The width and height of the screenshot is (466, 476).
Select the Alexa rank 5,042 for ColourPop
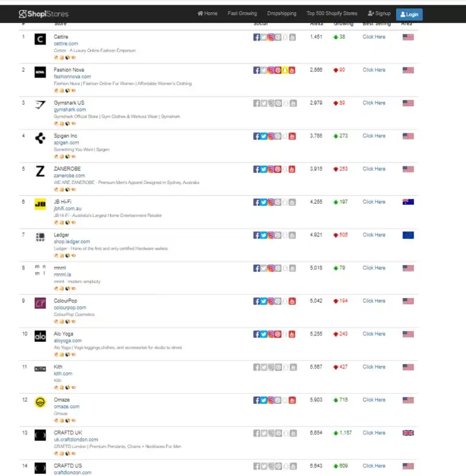coord(316,301)
